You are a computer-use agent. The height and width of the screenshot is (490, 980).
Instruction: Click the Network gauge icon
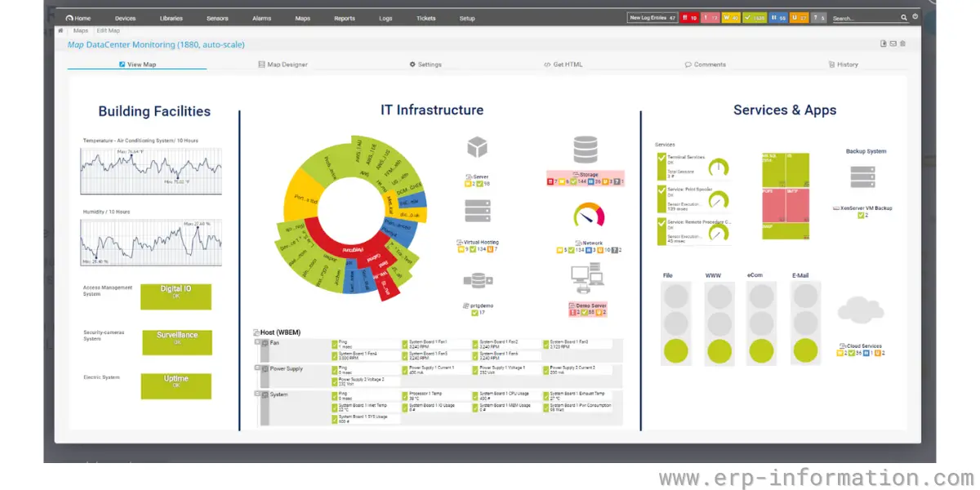[x=589, y=215]
